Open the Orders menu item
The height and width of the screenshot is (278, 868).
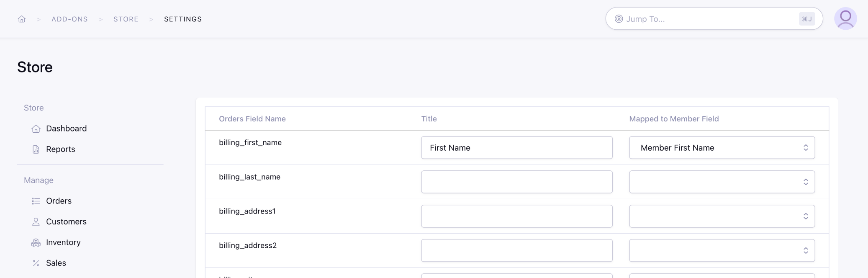click(x=59, y=201)
